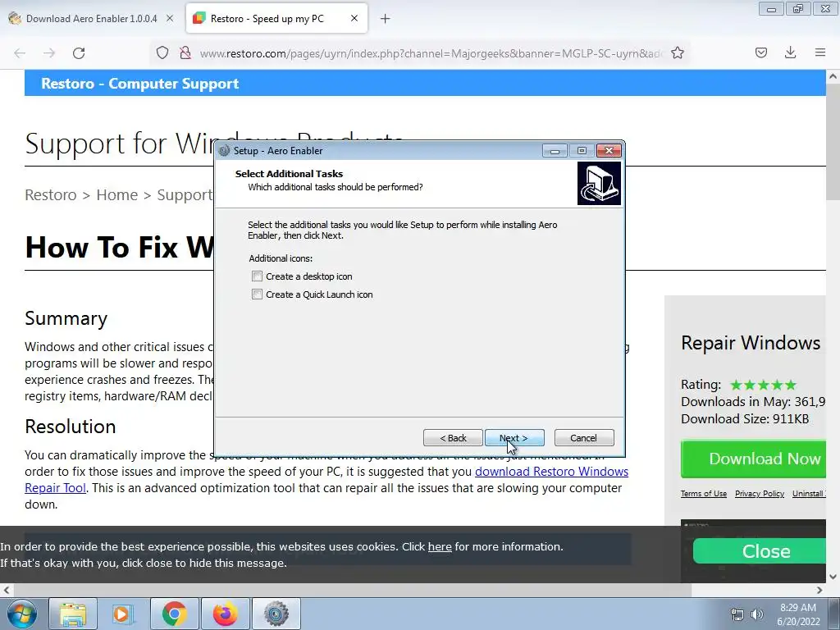This screenshot has width=840, height=630.
Task: Open Windows Explorer from the taskbar
Action: (x=73, y=614)
